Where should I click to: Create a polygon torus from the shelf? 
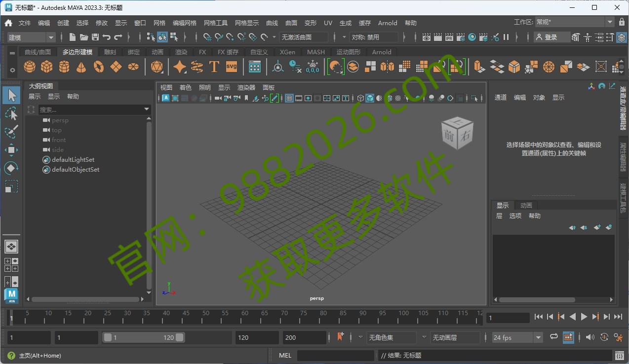click(x=99, y=67)
